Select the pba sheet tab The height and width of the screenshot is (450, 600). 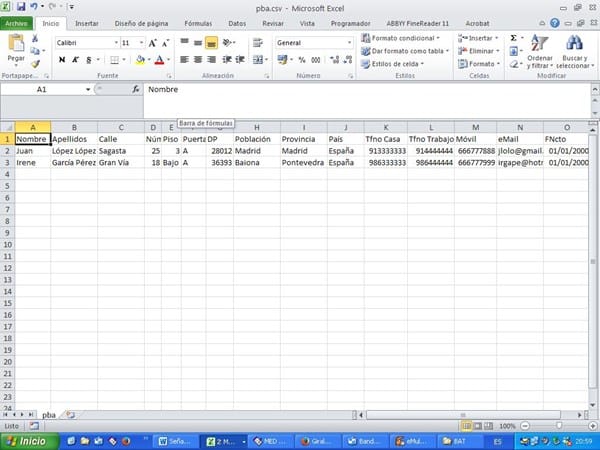(x=49, y=415)
